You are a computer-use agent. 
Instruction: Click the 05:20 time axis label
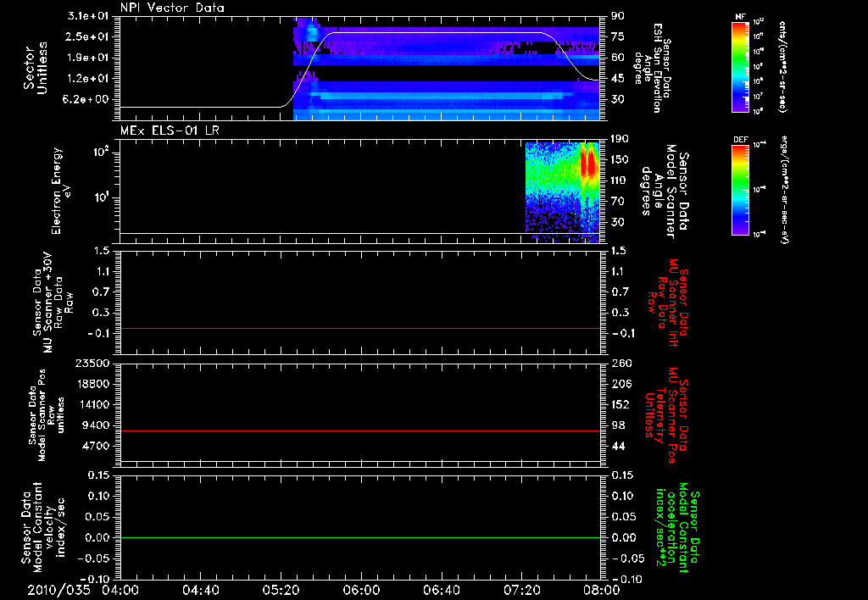[281, 590]
